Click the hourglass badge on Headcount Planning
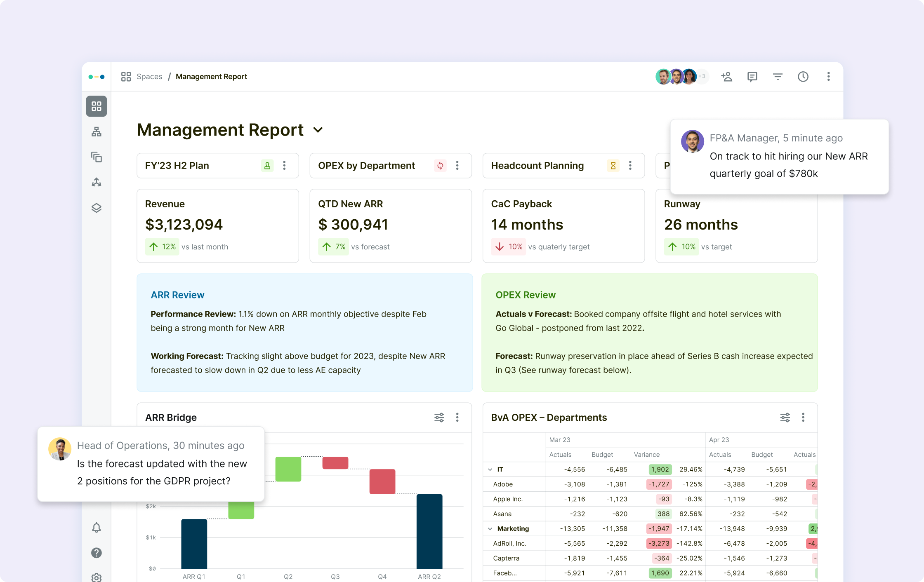Image resolution: width=924 pixels, height=582 pixels. (613, 166)
